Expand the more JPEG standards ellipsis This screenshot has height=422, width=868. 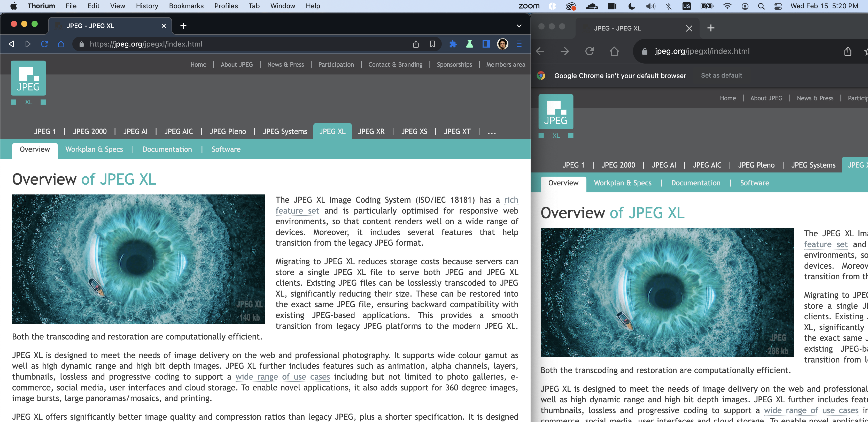click(x=492, y=132)
